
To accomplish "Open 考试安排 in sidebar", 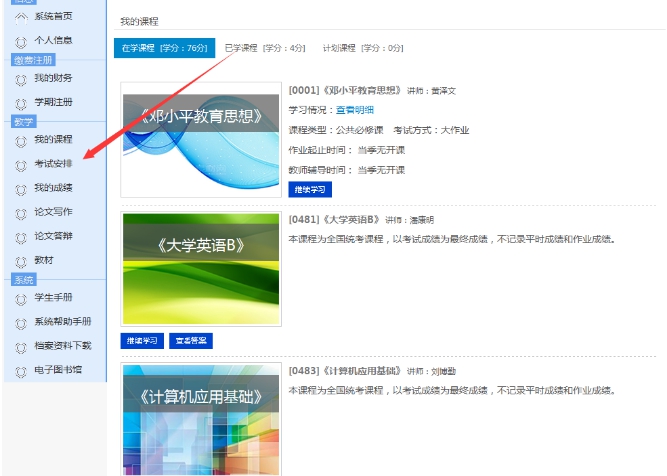I will [54, 163].
